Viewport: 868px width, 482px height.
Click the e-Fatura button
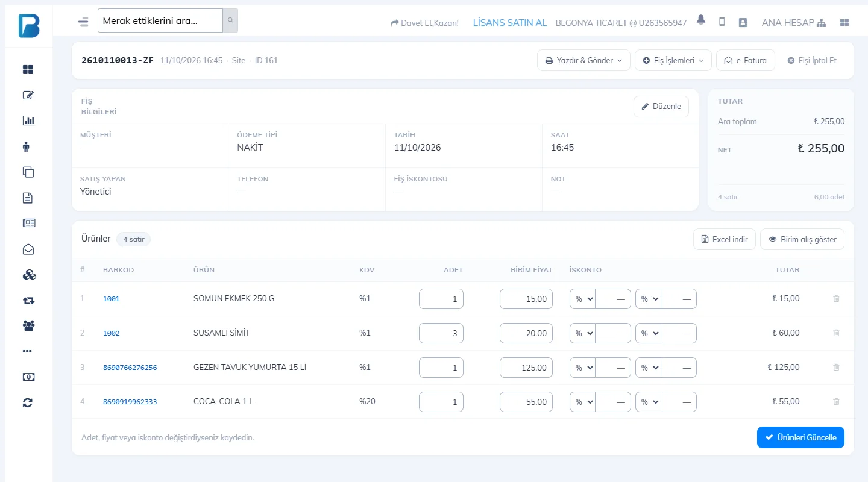(746, 60)
